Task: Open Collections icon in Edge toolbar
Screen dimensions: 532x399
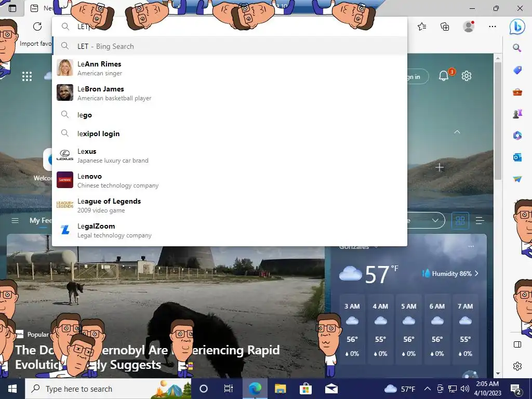Action: (445, 26)
